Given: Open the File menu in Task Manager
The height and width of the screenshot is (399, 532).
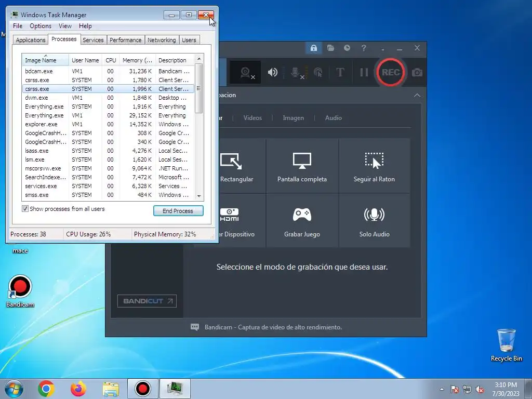Looking at the screenshot, I should (x=18, y=26).
